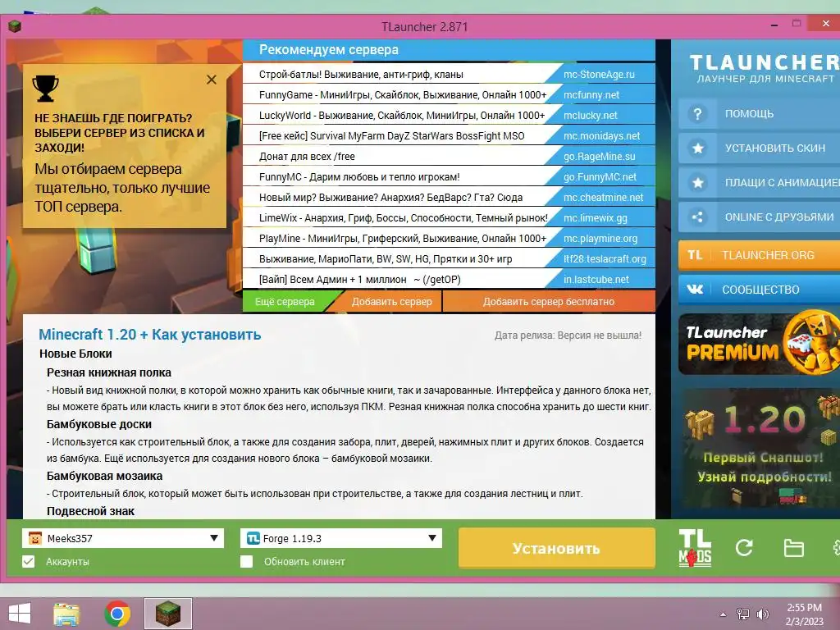Select the mcfunny.net server address
This screenshot has height=630, width=840.
(x=591, y=95)
